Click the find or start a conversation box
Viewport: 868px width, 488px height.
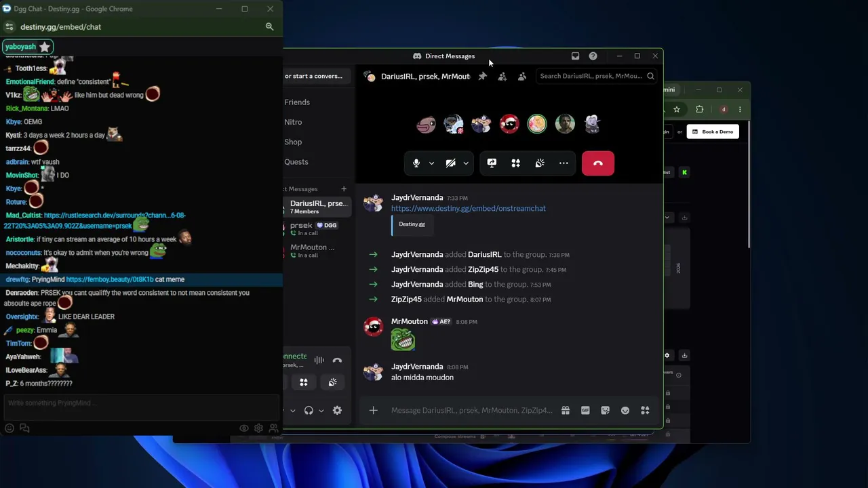point(316,77)
